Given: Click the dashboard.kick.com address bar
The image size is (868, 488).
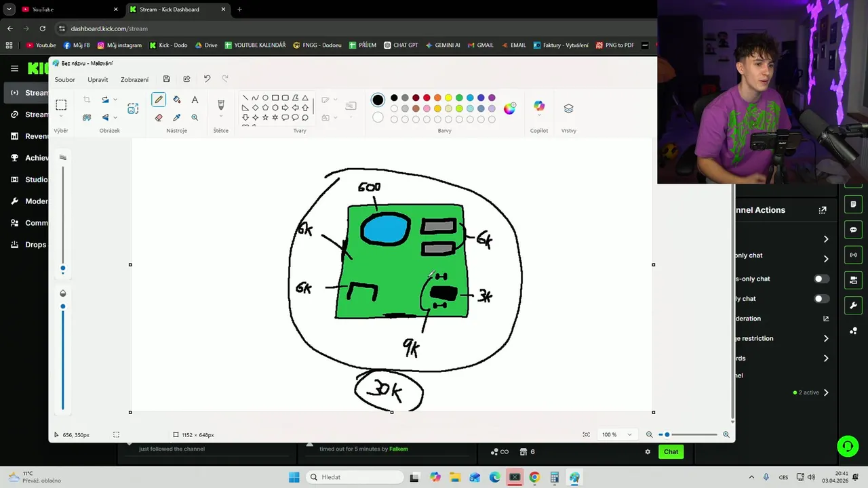Looking at the screenshot, I should coord(356,28).
